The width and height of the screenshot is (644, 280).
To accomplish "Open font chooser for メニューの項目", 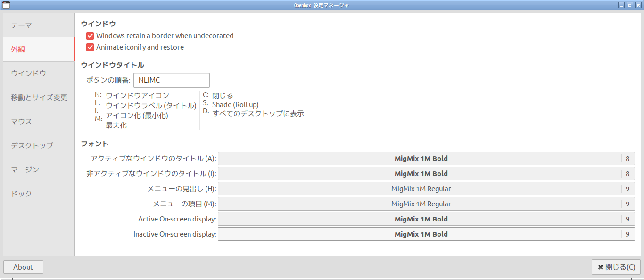I will [x=426, y=204].
